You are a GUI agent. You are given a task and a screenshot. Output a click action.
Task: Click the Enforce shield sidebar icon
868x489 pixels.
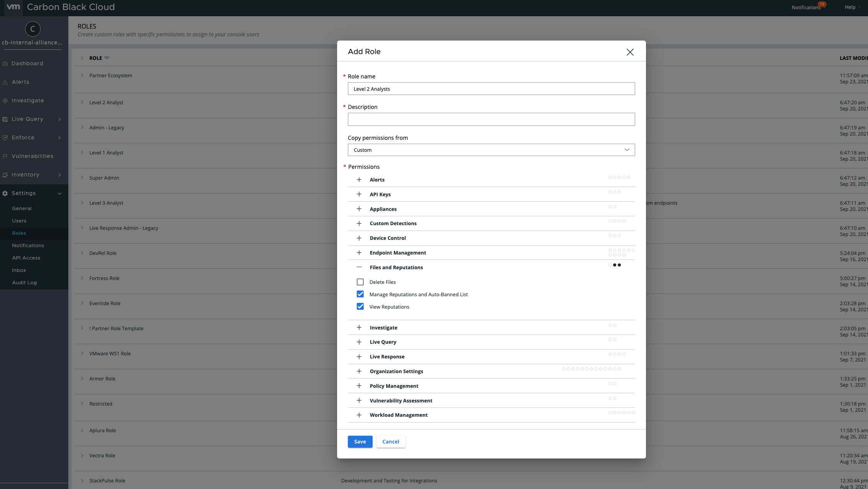5,138
